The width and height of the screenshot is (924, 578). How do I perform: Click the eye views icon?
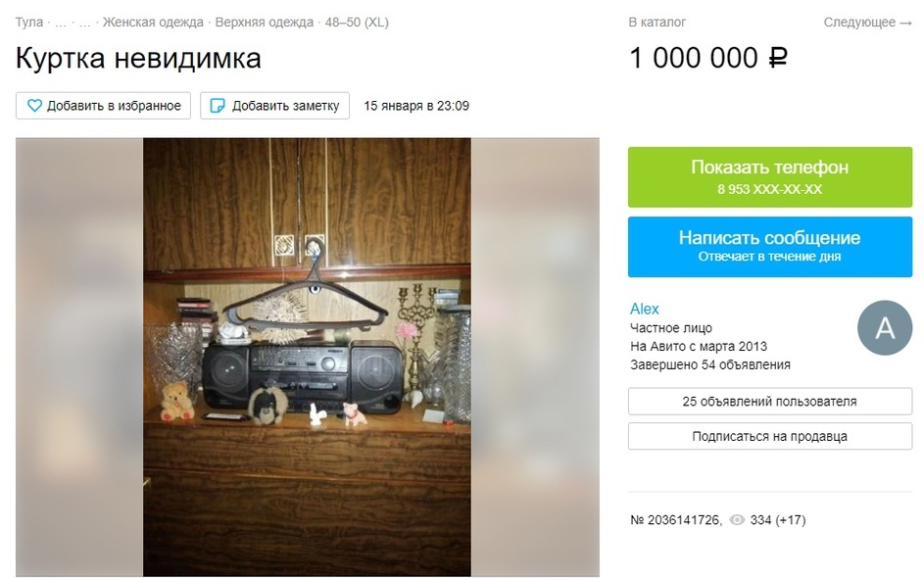click(737, 519)
